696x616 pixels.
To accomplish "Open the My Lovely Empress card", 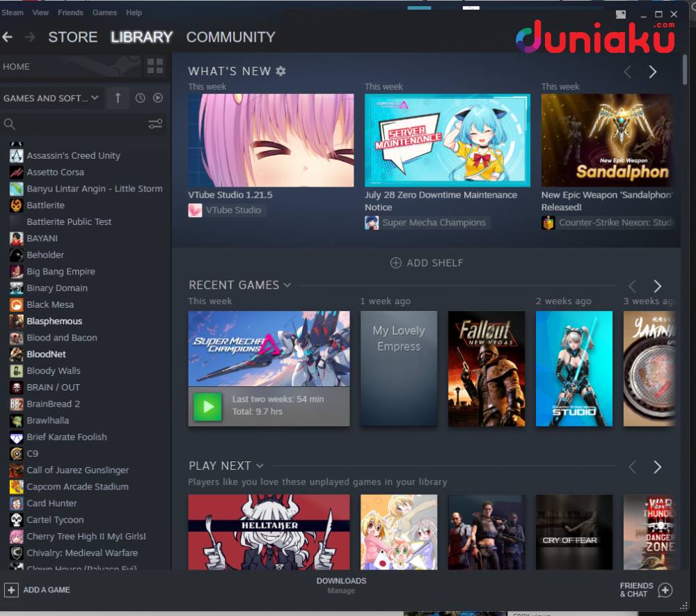I will 399,369.
